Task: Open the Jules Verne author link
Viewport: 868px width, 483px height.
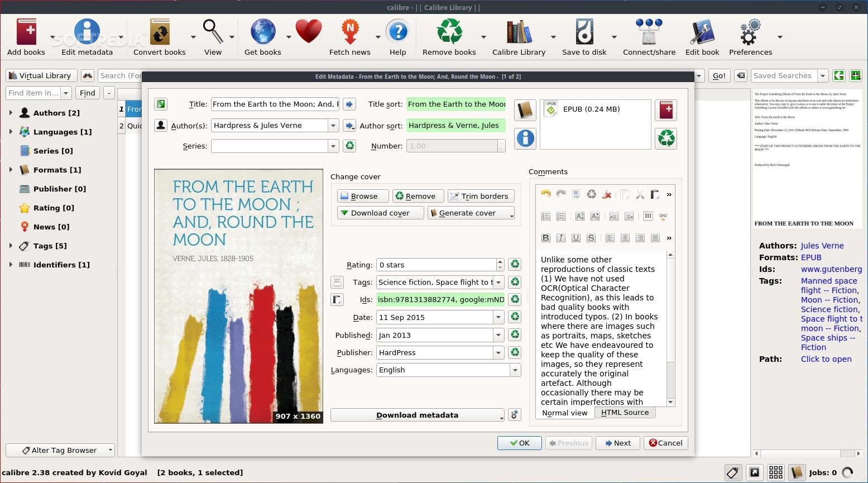Action: [822, 246]
